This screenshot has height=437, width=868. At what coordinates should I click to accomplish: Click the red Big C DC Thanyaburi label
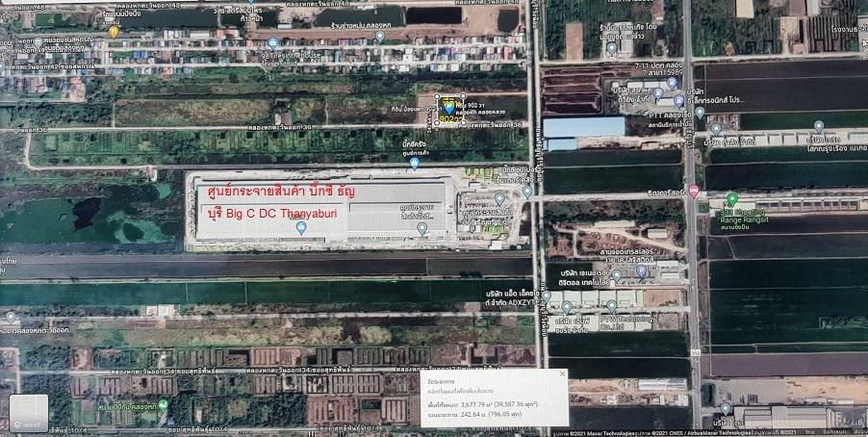pos(281,201)
